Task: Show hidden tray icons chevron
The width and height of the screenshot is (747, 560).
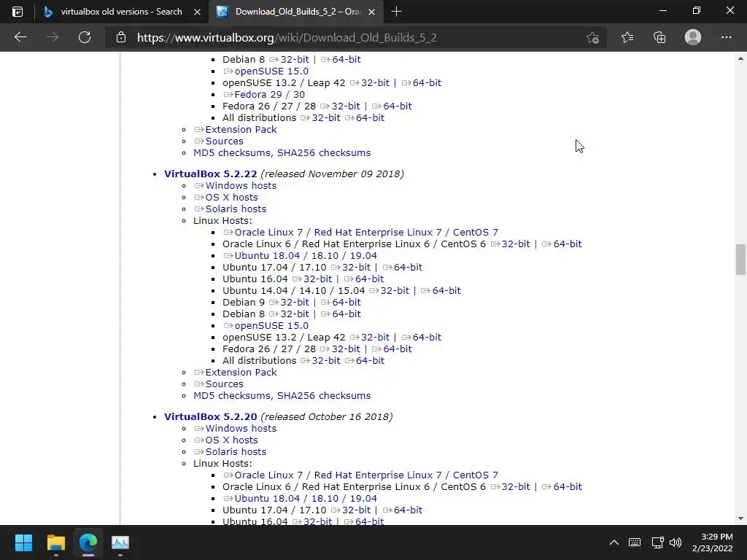Action: (x=614, y=542)
